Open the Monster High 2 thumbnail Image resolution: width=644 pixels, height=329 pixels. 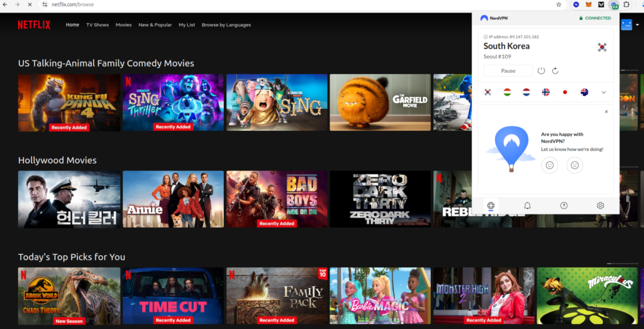[x=484, y=296]
